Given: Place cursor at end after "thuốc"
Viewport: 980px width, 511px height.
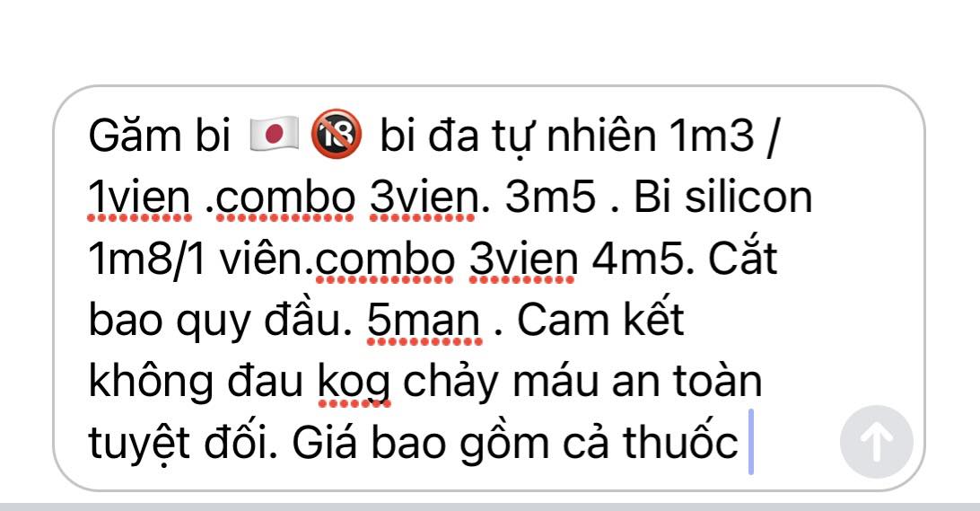Looking at the screenshot, I should point(750,443).
